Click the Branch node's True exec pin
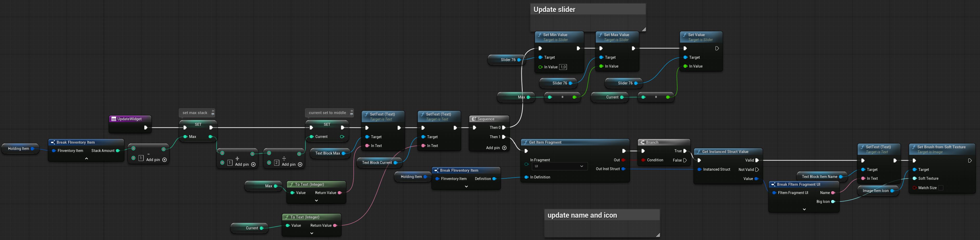 pos(685,151)
